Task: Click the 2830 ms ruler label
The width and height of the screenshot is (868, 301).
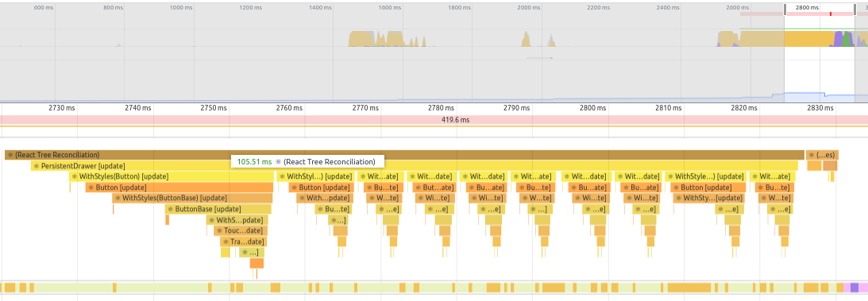Action: (821, 108)
